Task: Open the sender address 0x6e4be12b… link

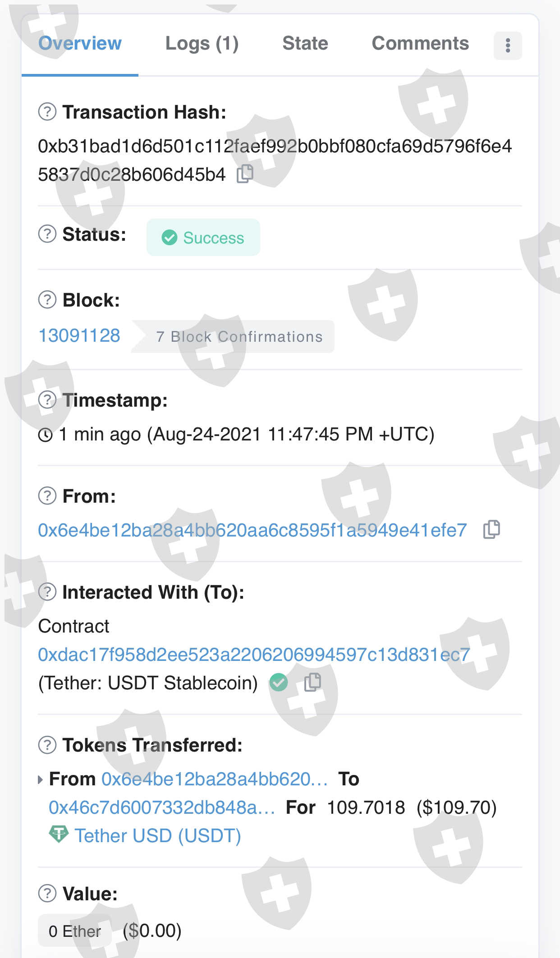Action: click(252, 531)
